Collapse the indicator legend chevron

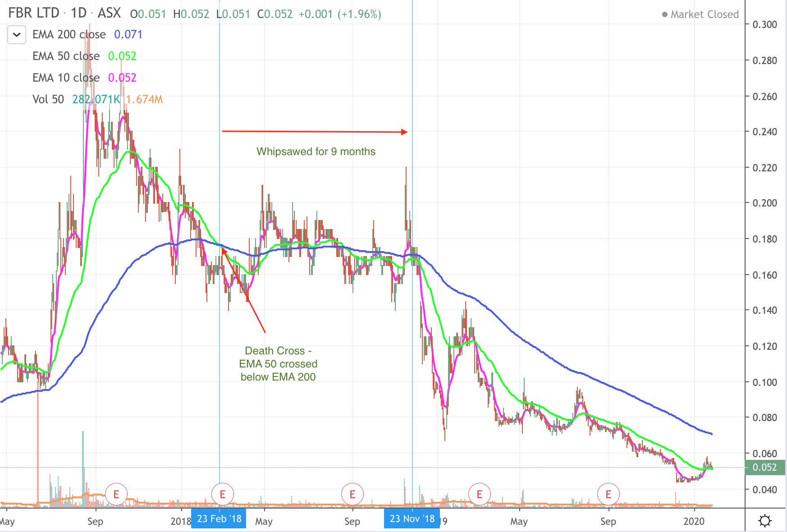point(17,35)
